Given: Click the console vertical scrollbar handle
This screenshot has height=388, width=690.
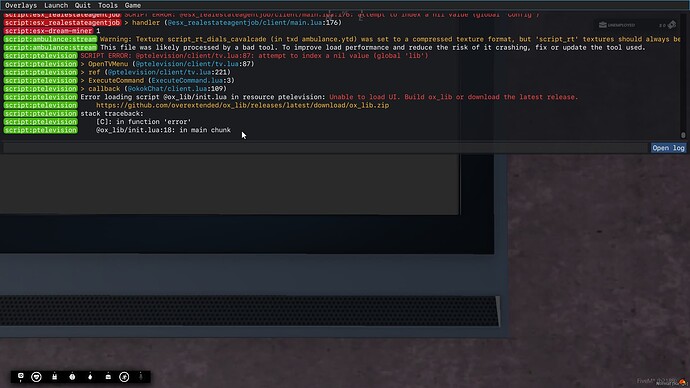Looking at the screenshot, I should (683, 135).
